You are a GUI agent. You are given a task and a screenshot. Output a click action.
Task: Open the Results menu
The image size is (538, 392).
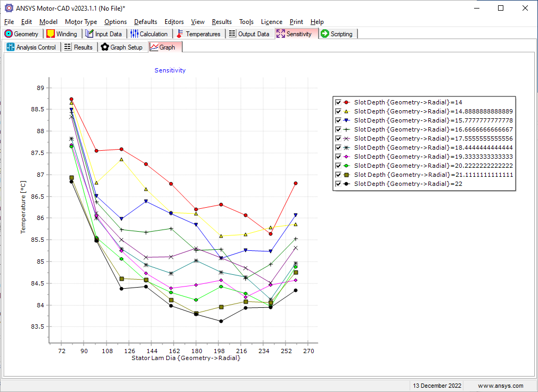coord(222,22)
